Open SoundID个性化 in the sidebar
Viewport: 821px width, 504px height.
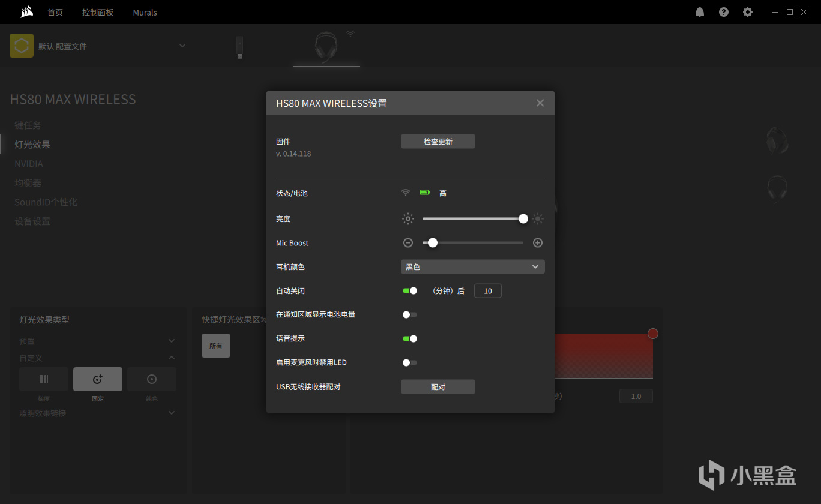click(46, 202)
